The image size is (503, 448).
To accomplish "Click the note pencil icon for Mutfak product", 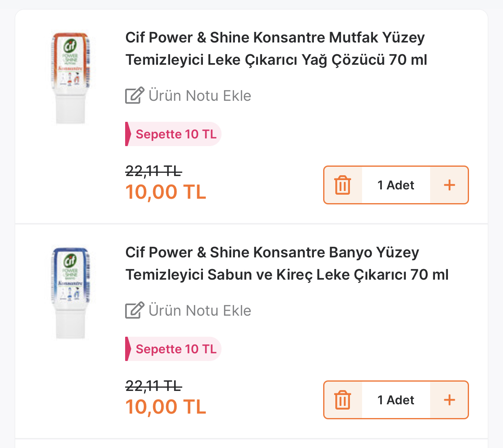I will (134, 96).
